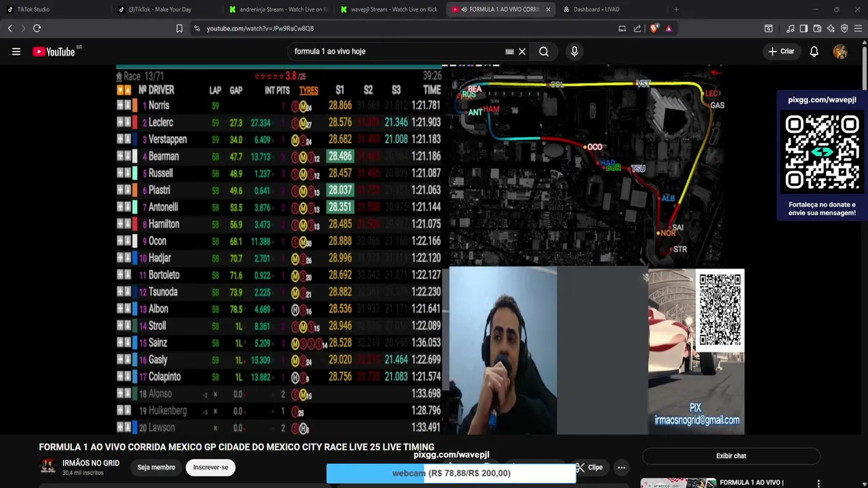Click the Norris row in the timing table
The width and height of the screenshot is (868, 488).
coord(279,106)
